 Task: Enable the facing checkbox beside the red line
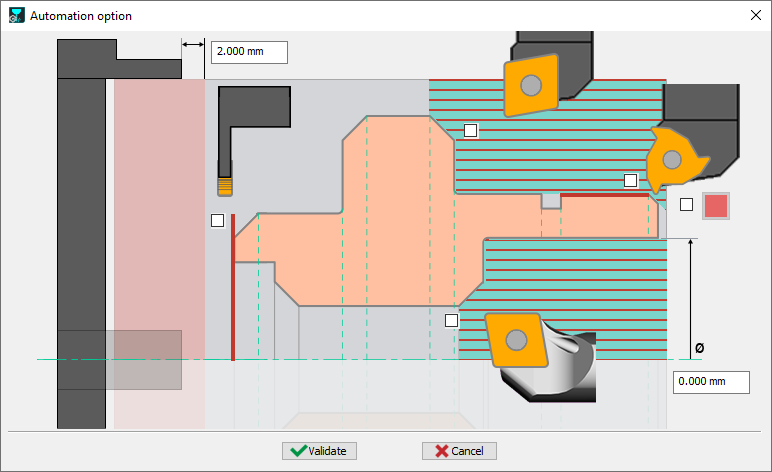click(217, 220)
